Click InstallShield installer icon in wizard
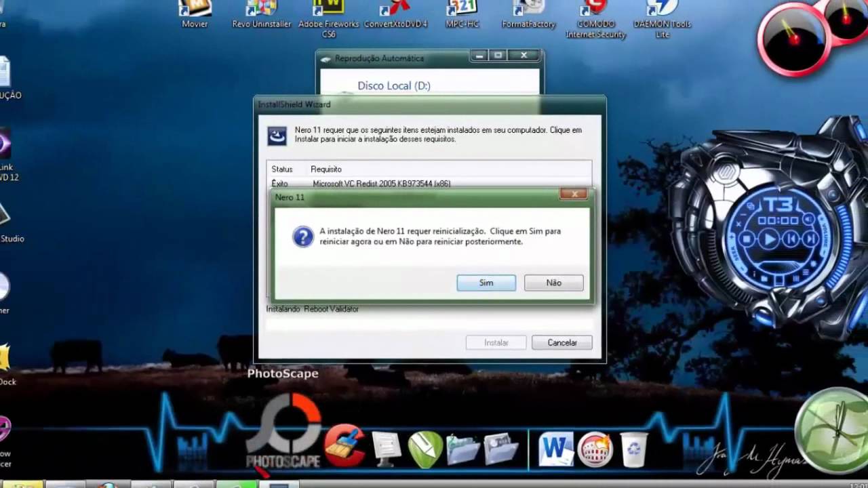 [x=277, y=135]
